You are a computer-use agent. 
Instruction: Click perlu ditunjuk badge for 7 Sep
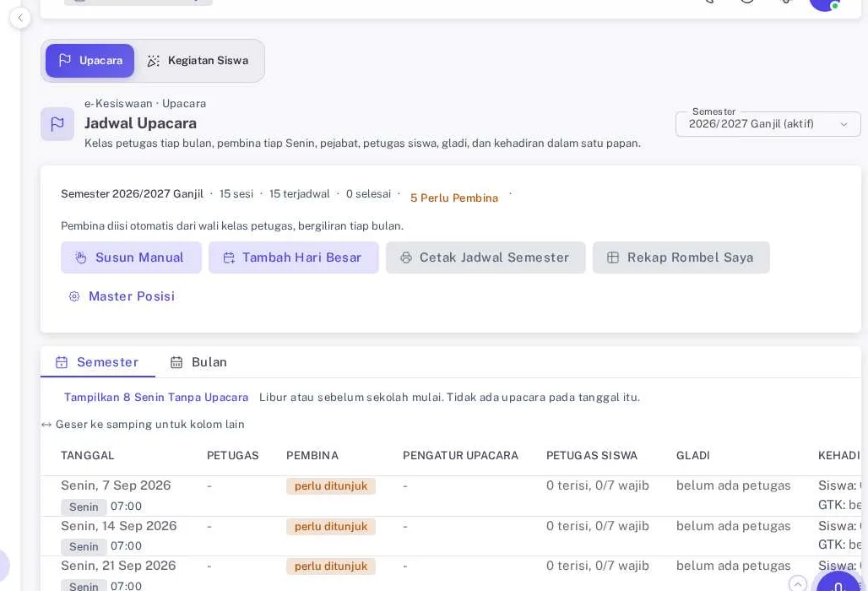pyautogui.click(x=331, y=485)
